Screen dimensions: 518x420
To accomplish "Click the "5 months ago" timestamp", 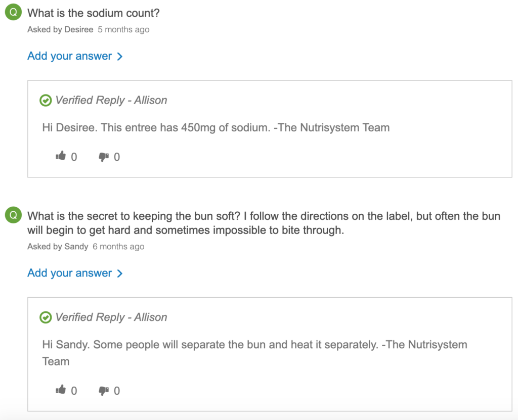I will pos(123,30).
